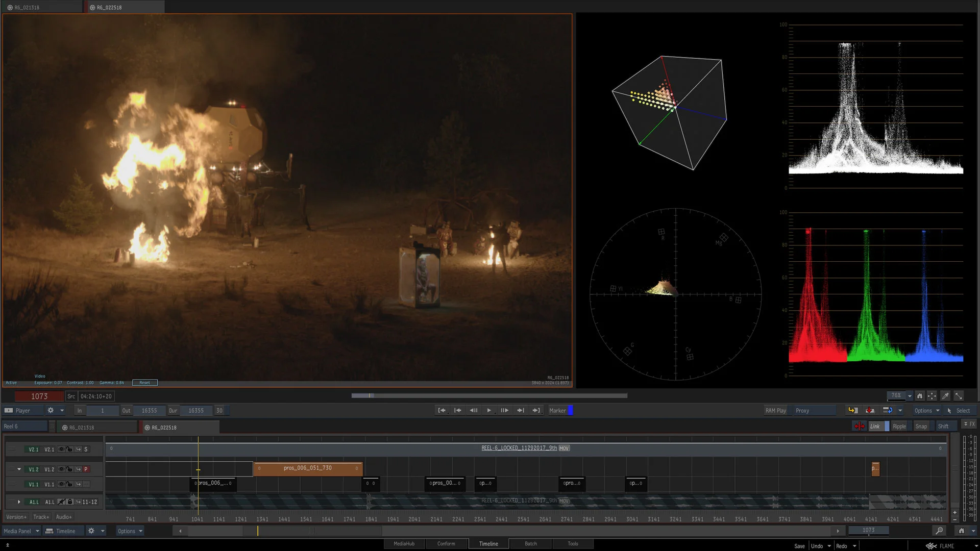Image resolution: width=980 pixels, height=551 pixels.
Task: Click the viewer home reset icon
Action: pos(920,396)
